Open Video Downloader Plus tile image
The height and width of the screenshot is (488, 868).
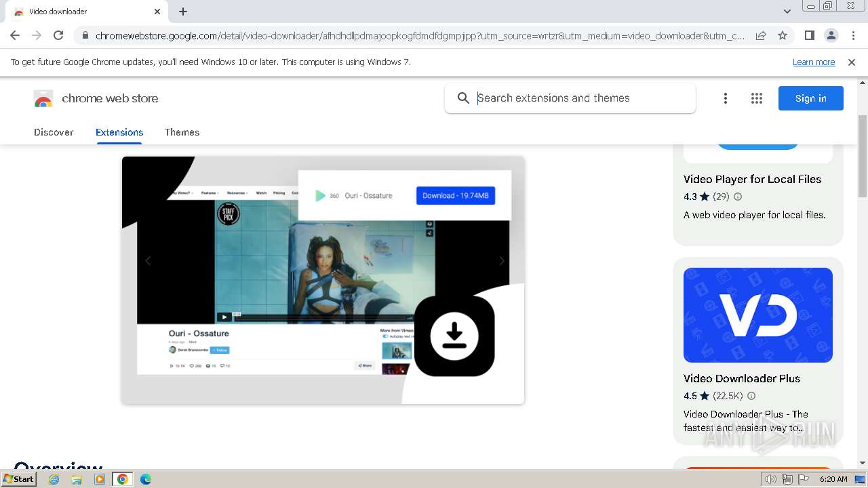click(x=758, y=315)
